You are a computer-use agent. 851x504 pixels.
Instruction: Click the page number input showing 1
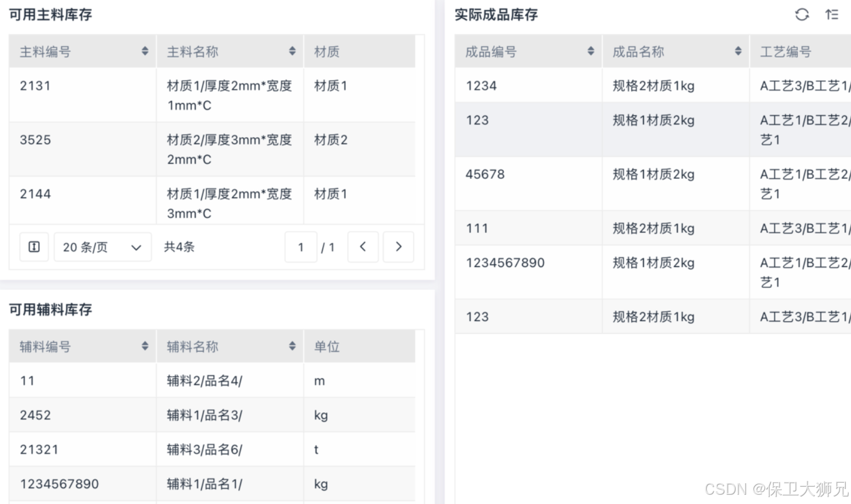[301, 247]
